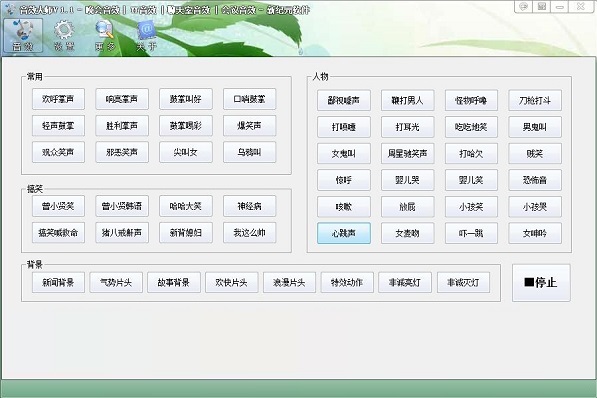This screenshot has height=398, width=597.
Task: Play the 婴儿笑 baby laughing sound
Action: [471, 180]
